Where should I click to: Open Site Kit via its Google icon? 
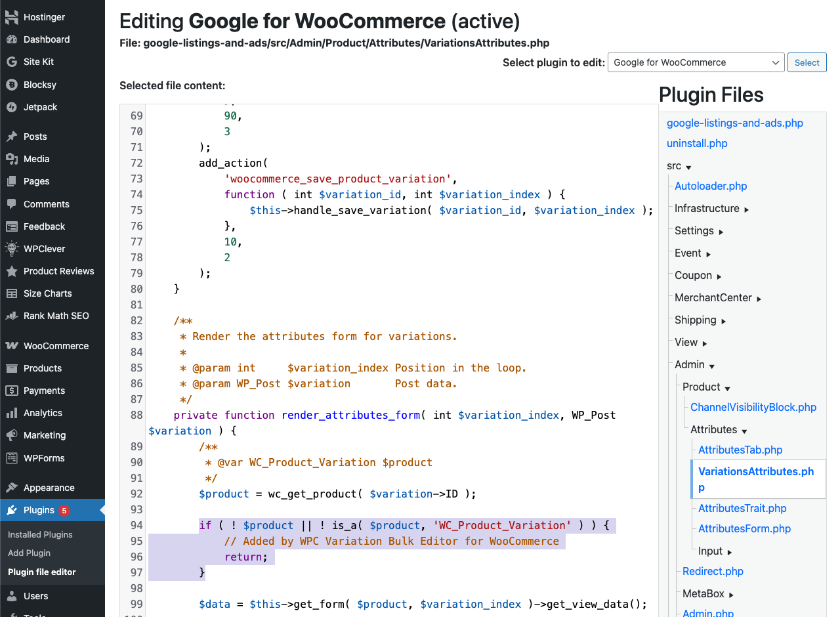coord(11,62)
